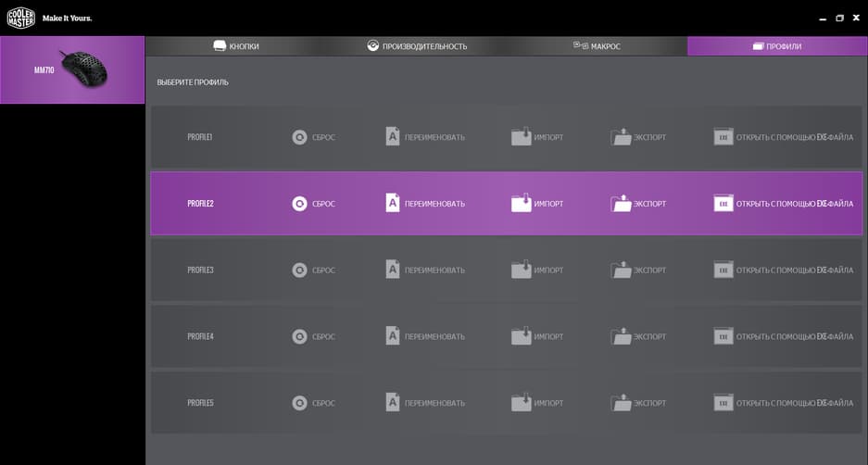
Task: Click ОТКРЫТЬ С ПОМОЩЬЮ EXE-ФАЙЛА for PROFILE5
Action: [x=795, y=403]
